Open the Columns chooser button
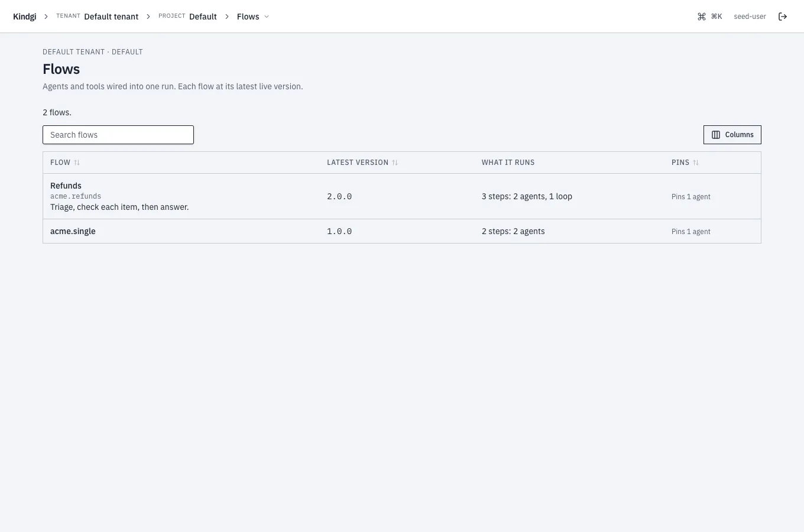The width and height of the screenshot is (804, 532). pyautogui.click(x=732, y=135)
